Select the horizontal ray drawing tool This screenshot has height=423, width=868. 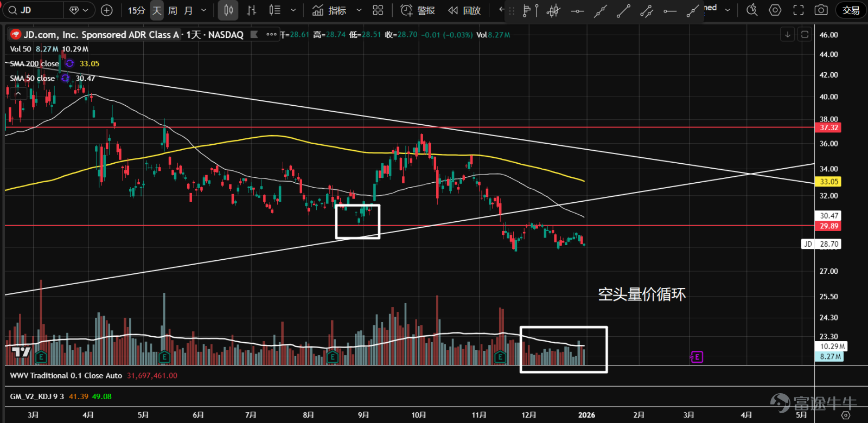(x=670, y=11)
